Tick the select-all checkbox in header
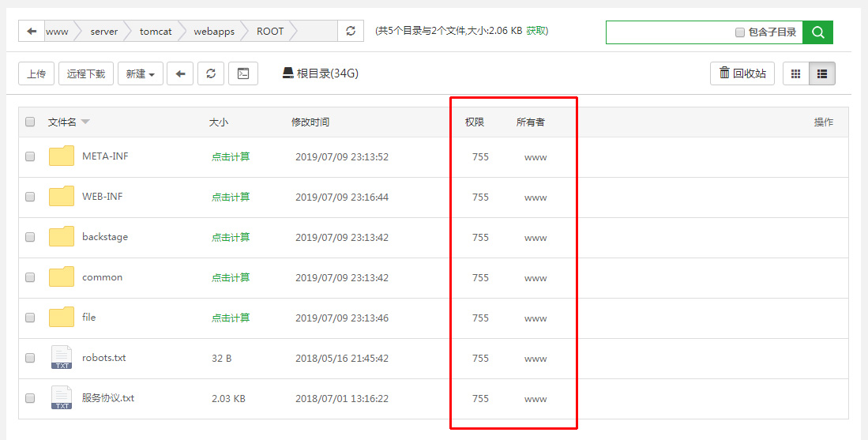 coord(30,122)
